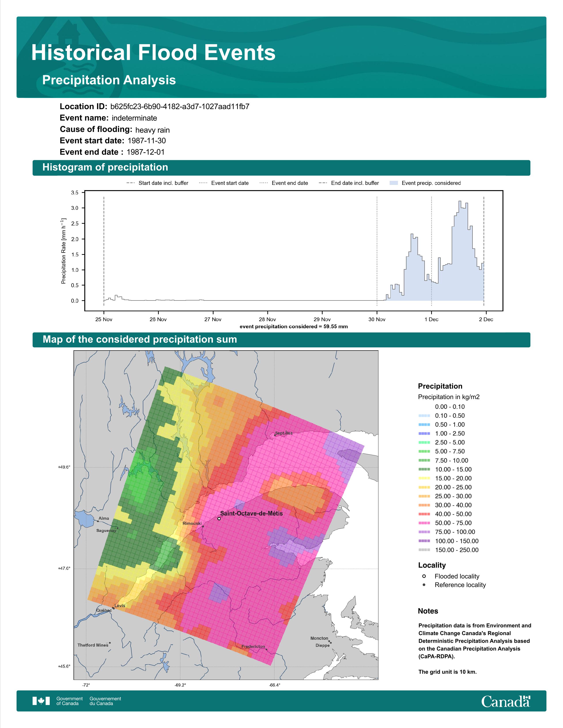Click the 100.00 - 150.00 legend swatch
The width and height of the screenshot is (563, 728).
[x=424, y=541]
